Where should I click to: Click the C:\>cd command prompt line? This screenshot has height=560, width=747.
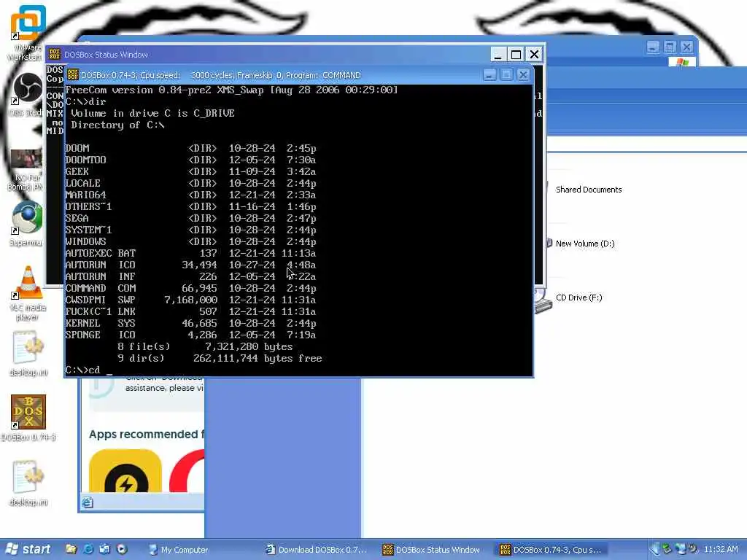89,370
